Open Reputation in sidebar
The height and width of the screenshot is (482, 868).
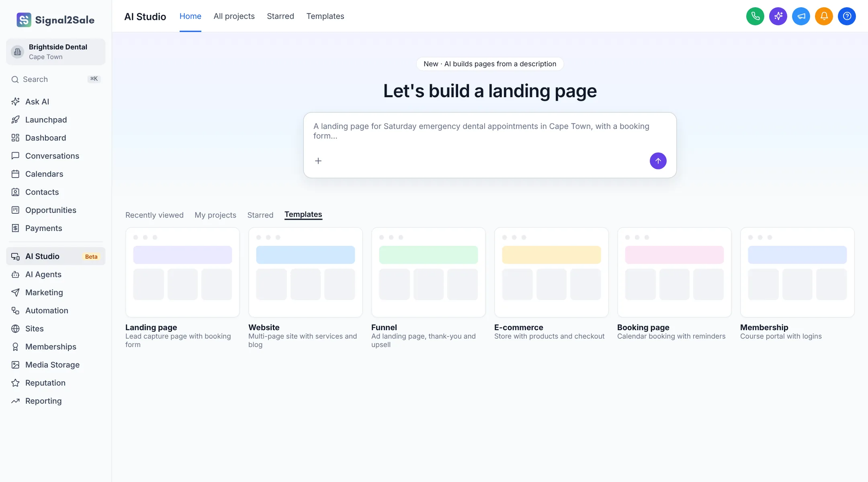pyautogui.click(x=56, y=383)
